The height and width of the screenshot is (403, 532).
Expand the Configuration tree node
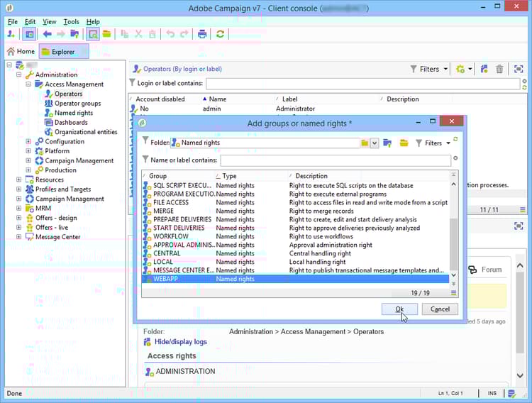28,141
